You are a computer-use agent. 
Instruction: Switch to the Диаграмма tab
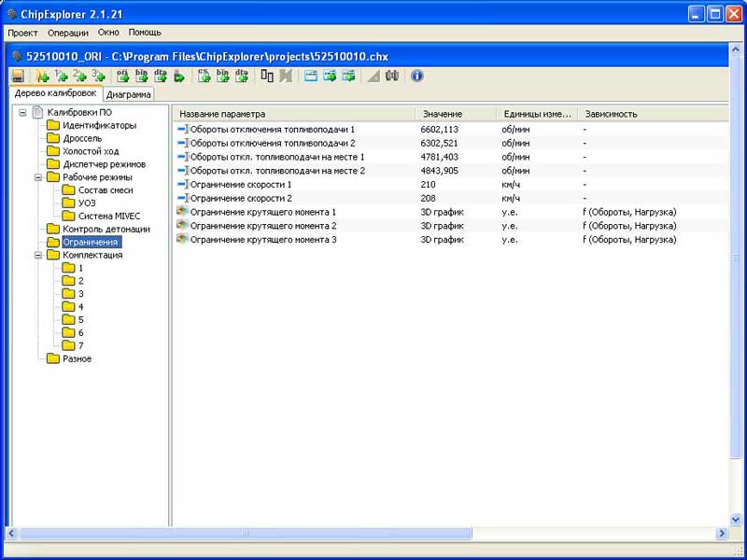128,94
